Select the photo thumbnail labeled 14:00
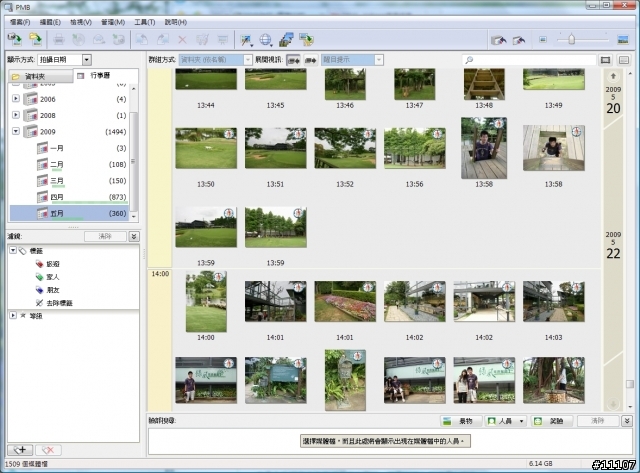640x473 pixels. [x=206, y=302]
